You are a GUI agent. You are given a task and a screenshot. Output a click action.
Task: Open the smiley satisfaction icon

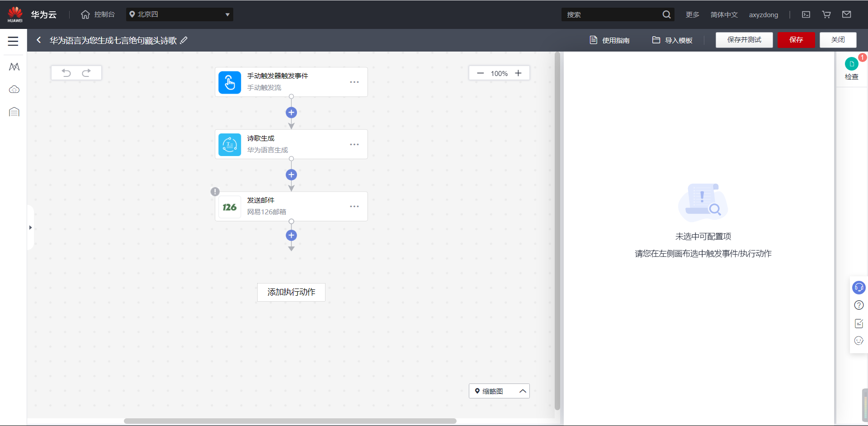tap(859, 341)
